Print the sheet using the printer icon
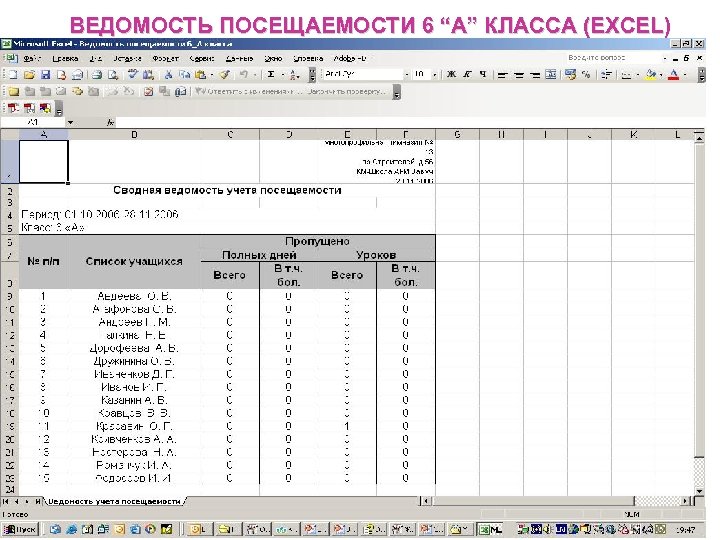This screenshot has width=720, height=540. point(96,74)
